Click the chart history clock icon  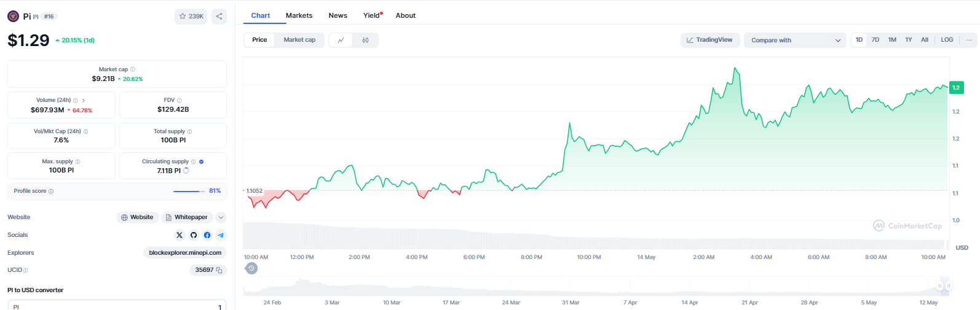click(251, 268)
